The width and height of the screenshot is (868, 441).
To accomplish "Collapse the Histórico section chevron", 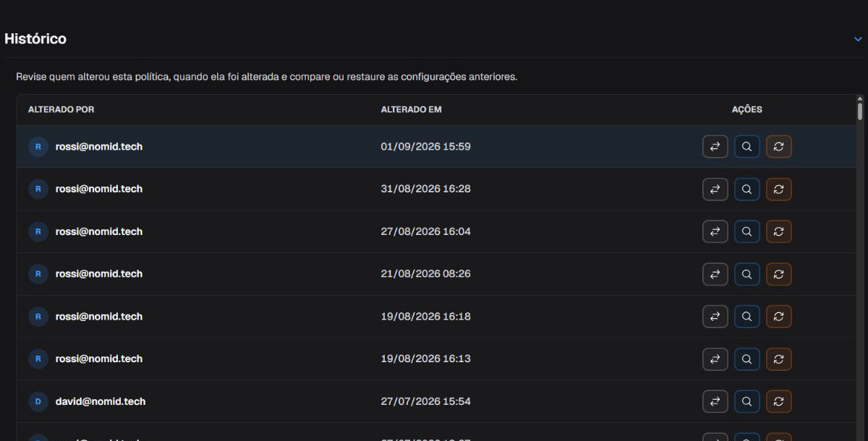I will (x=858, y=39).
